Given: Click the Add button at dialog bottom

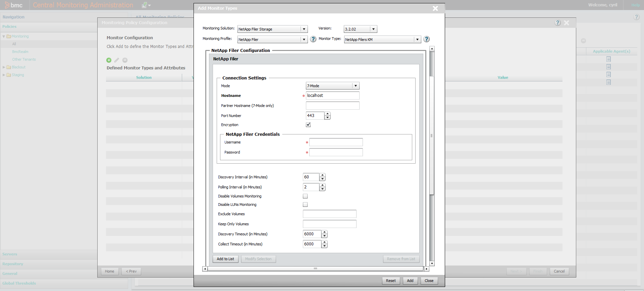Looking at the screenshot, I should pyautogui.click(x=410, y=281).
